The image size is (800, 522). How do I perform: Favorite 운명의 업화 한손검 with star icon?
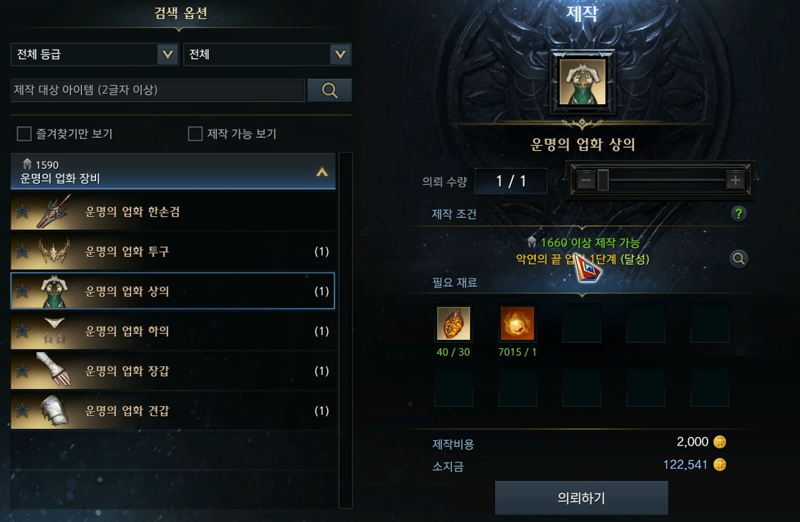click(22, 211)
